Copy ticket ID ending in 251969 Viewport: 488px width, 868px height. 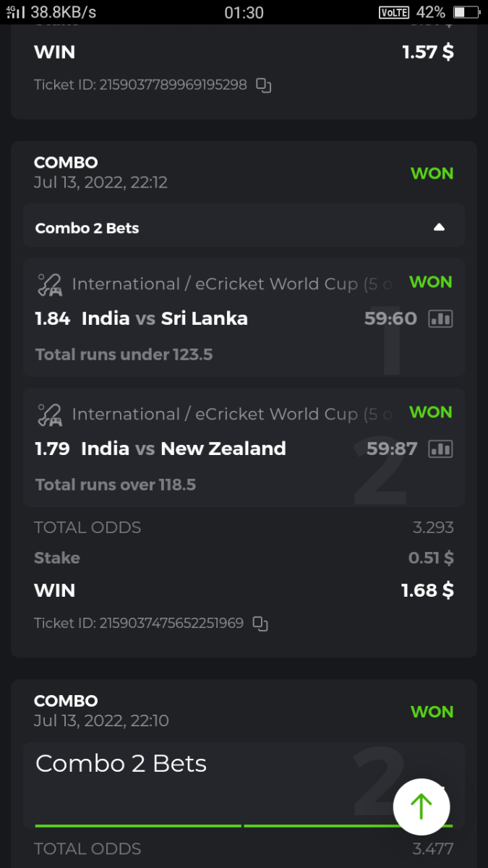pyautogui.click(x=260, y=624)
